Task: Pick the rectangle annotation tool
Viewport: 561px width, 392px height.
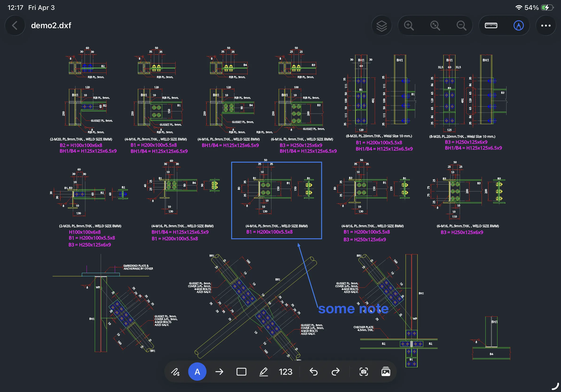Action: click(x=241, y=372)
